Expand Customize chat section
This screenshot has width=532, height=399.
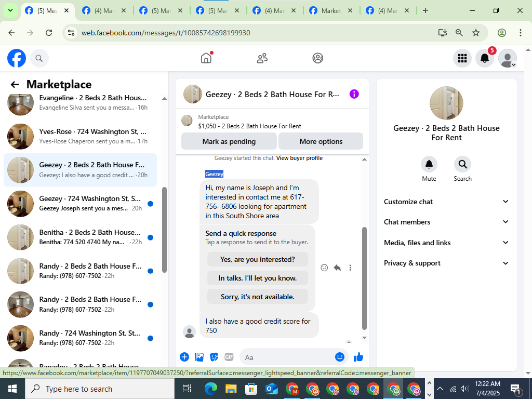[446, 202]
